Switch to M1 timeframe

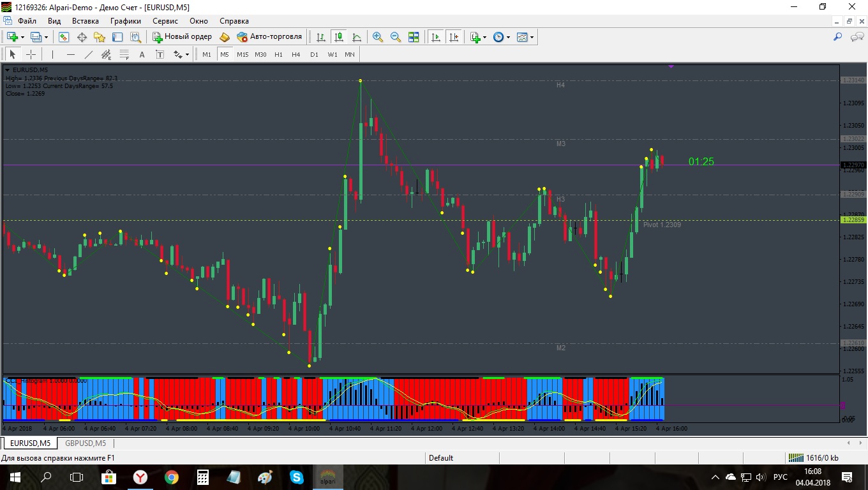[x=207, y=54]
